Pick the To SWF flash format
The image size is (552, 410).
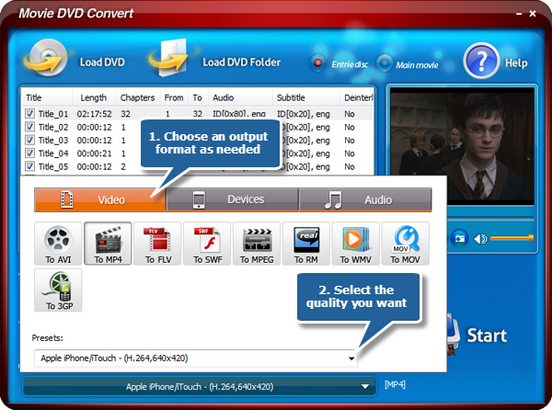[207, 244]
